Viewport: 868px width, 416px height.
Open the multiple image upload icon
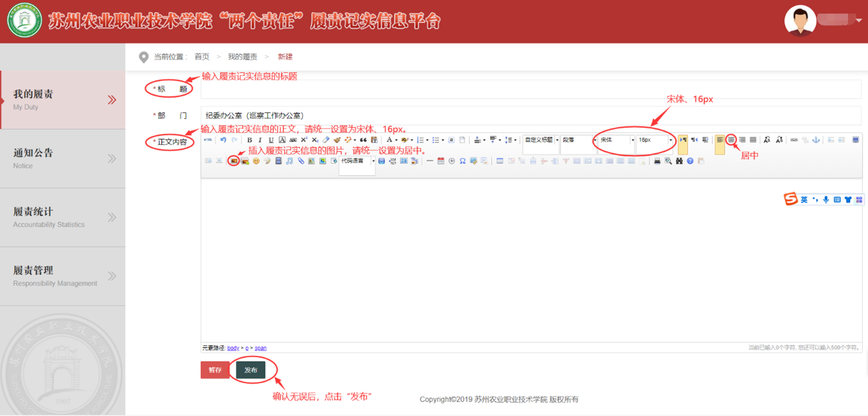coord(245,161)
